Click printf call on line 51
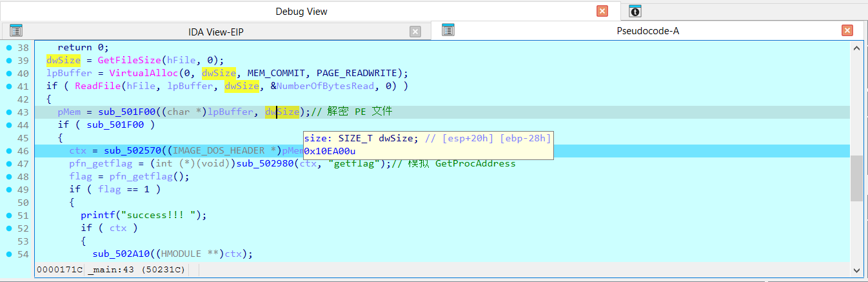 pos(98,215)
